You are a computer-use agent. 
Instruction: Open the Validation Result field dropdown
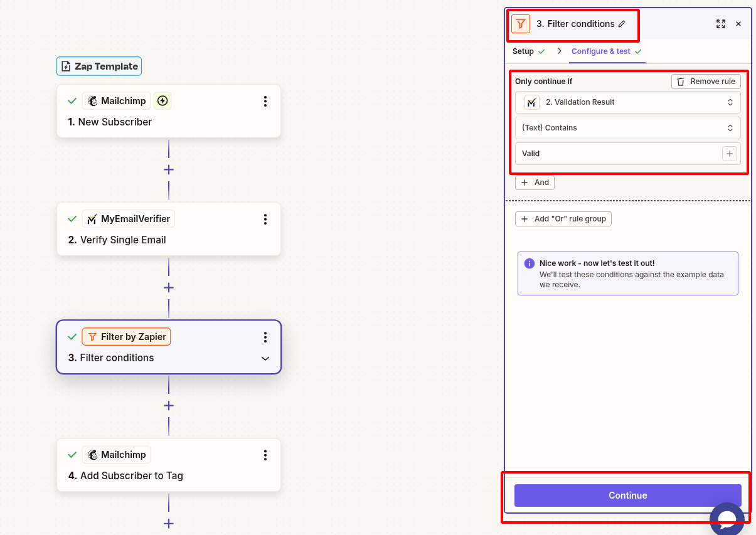[x=627, y=102]
